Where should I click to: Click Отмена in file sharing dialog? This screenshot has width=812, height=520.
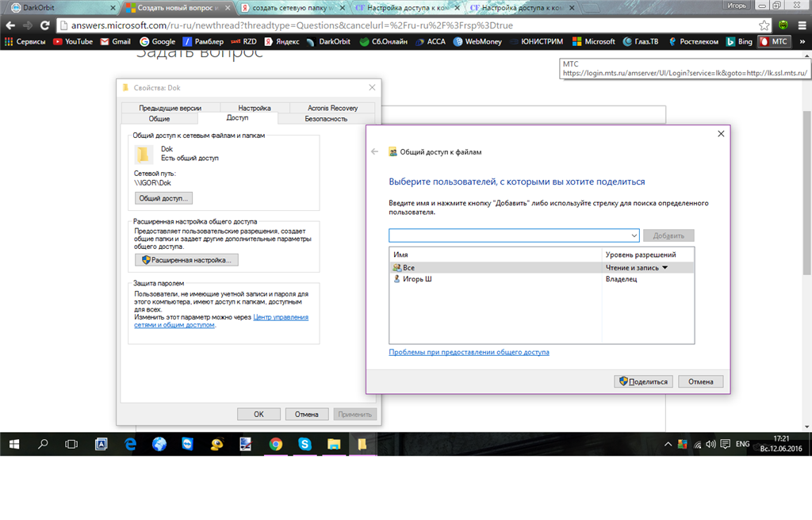701,382
